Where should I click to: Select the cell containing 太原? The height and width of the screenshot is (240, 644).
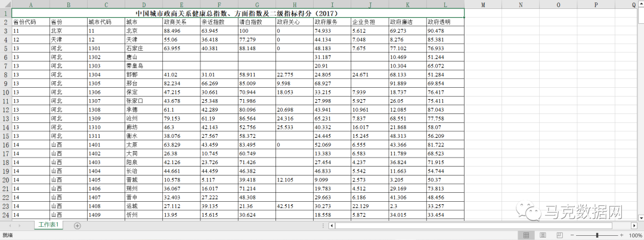pyautogui.click(x=144, y=144)
